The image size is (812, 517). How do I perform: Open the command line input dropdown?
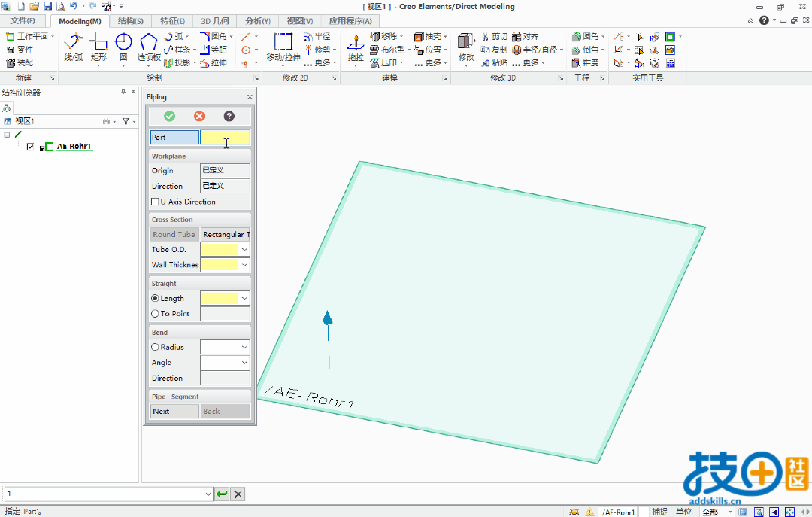click(208, 494)
